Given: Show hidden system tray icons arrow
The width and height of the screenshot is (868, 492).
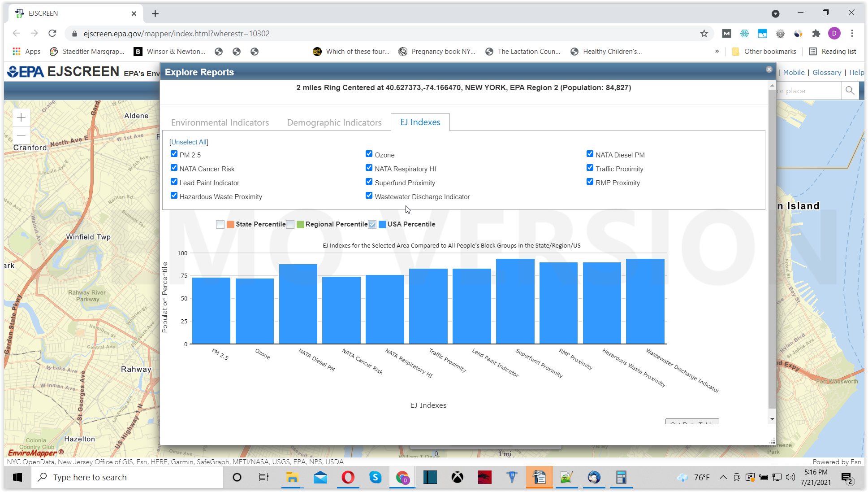Looking at the screenshot, I should tap(723, 477).
